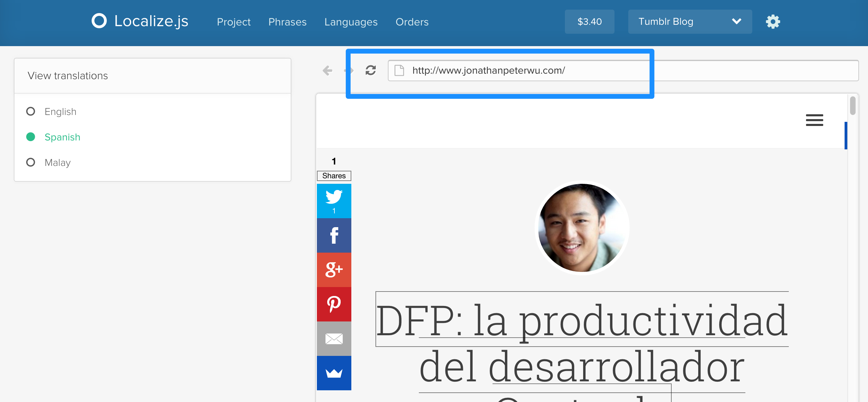Expand the Tumblr Blog project dropdown
The image size is (868, 402).
[690, 22]
